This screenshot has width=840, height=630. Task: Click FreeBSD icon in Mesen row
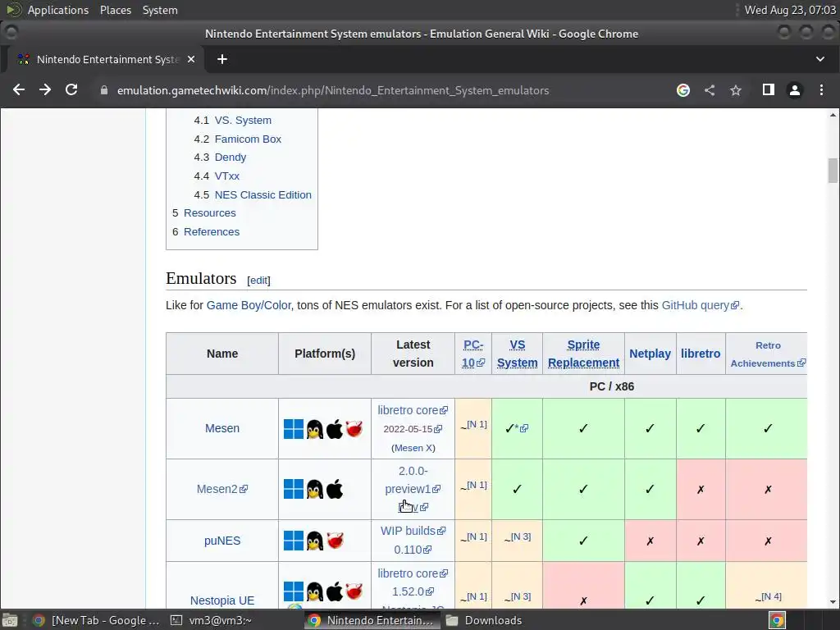point(354,428)
